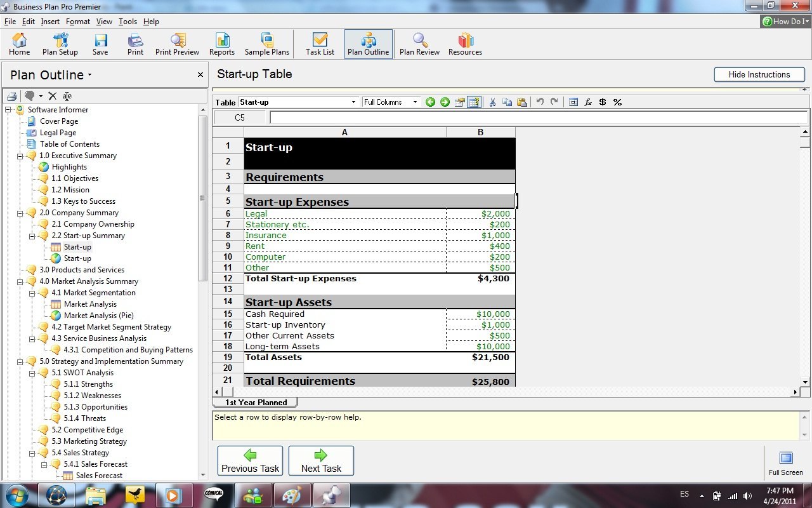
Task: Open the Task List view
Action: click(320, 44)
